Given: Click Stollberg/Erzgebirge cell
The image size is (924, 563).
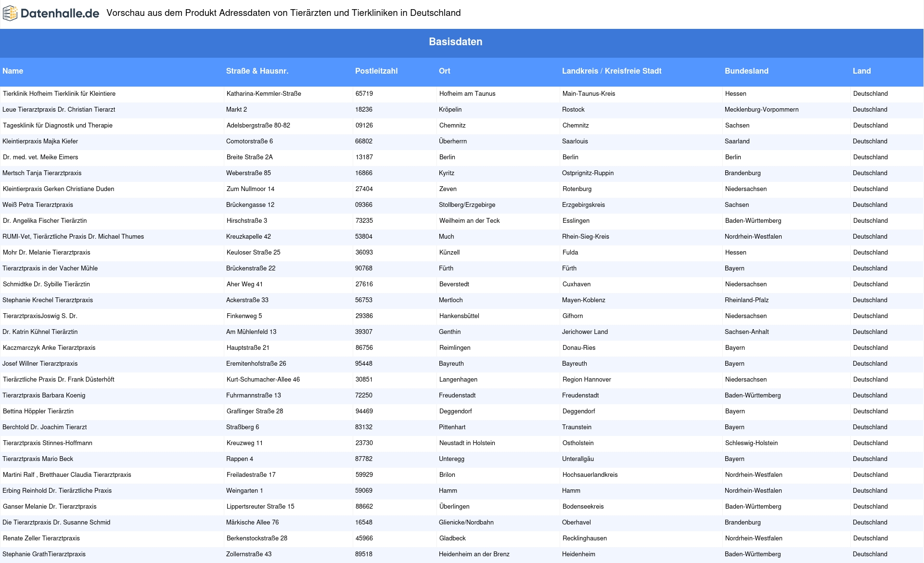Looking at the screenshot, I should [467, 205].
